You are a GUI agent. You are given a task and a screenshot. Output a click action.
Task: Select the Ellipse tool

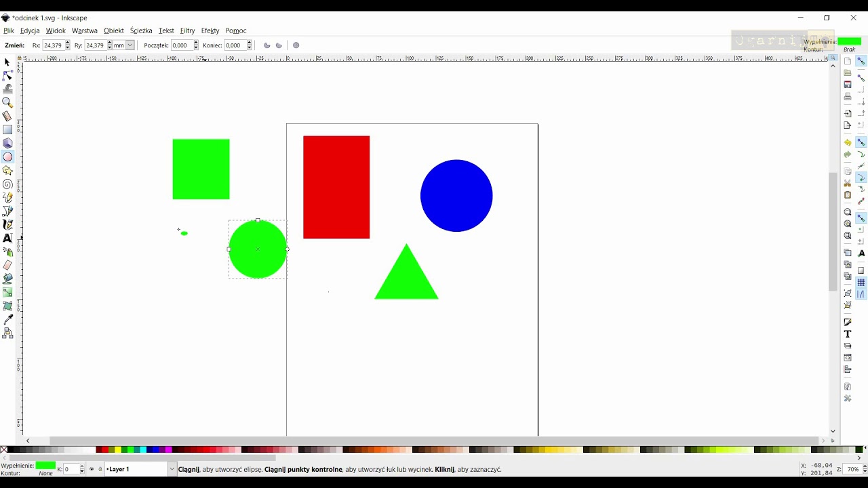[x=7, y=157]
